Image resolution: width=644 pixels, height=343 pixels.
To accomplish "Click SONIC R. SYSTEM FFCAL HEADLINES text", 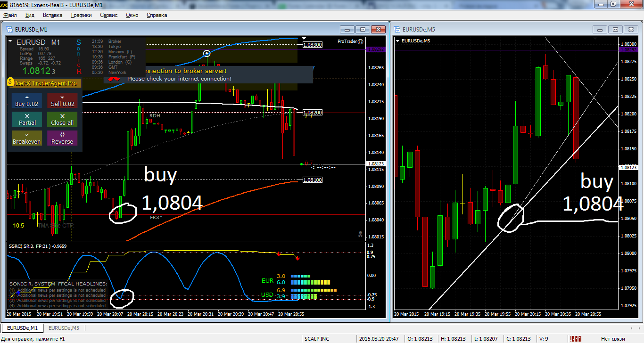I will pyautogui.click(x=58, y=284).
